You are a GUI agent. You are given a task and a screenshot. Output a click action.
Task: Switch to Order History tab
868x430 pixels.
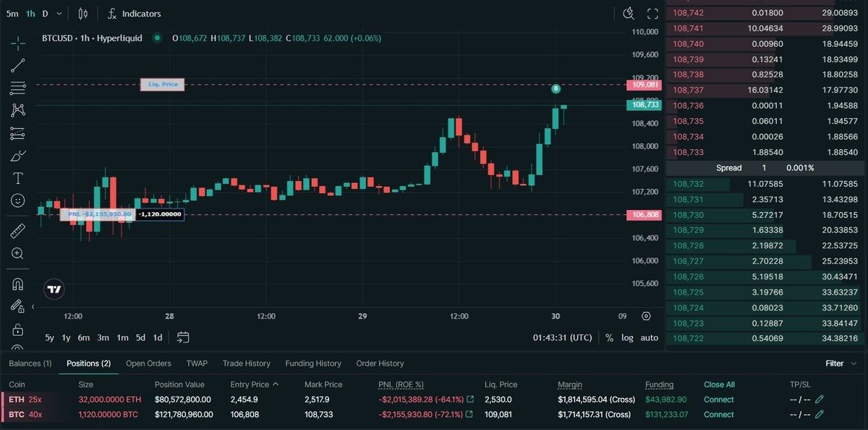[x=380, y=363]
